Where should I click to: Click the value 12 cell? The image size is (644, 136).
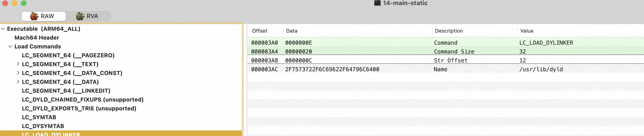coord(523,61)
